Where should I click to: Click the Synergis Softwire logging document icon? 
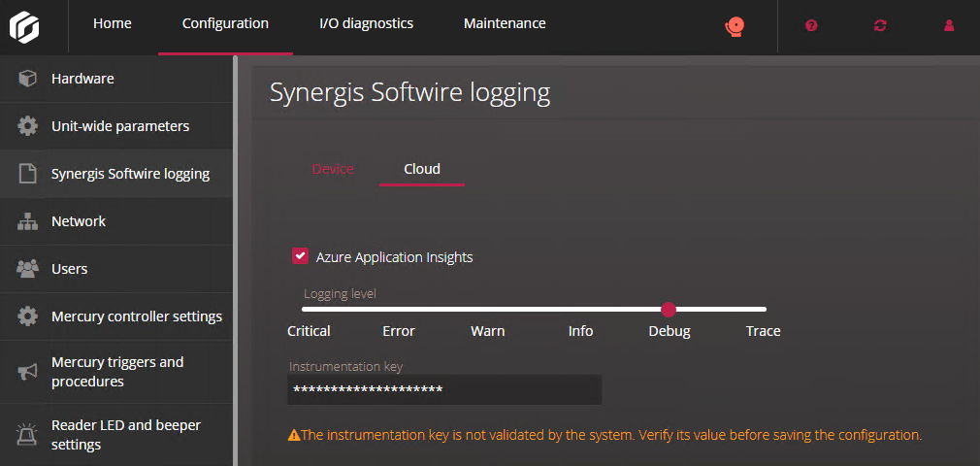pos(27,174)
